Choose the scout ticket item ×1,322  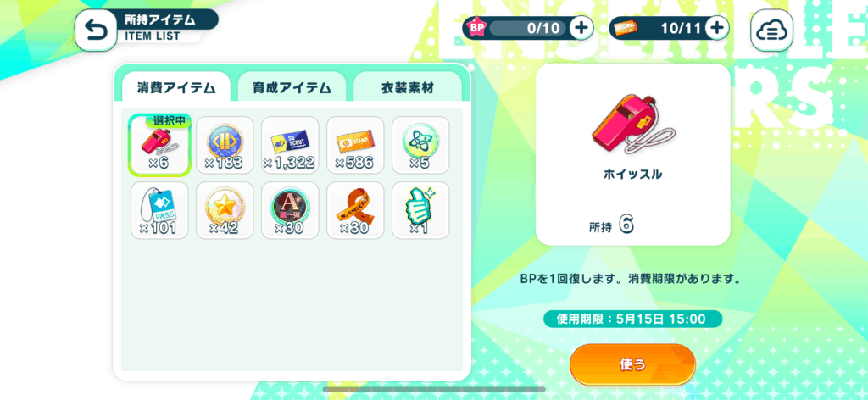click(290, 144)
